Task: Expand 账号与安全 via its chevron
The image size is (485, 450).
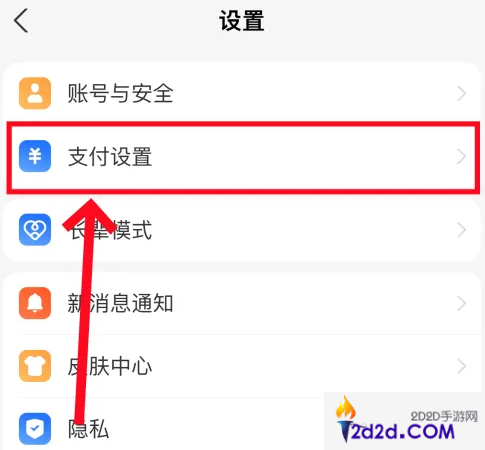Action: (461, 93)
